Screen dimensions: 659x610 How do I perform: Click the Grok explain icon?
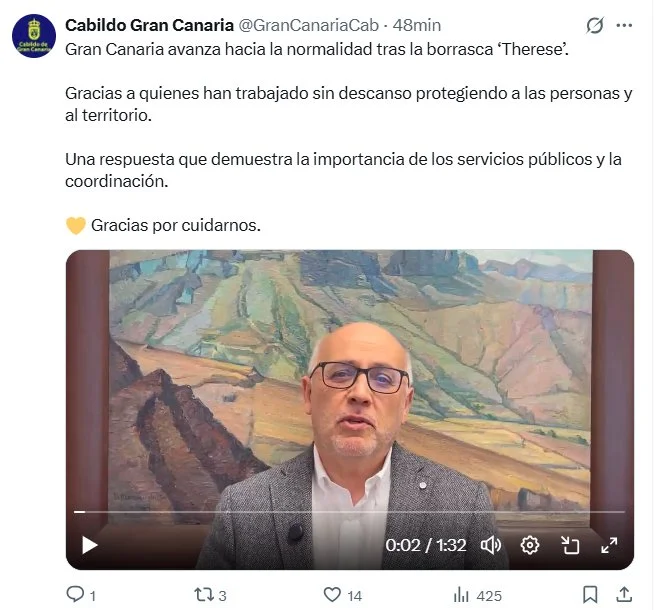(x=595, y=26)
